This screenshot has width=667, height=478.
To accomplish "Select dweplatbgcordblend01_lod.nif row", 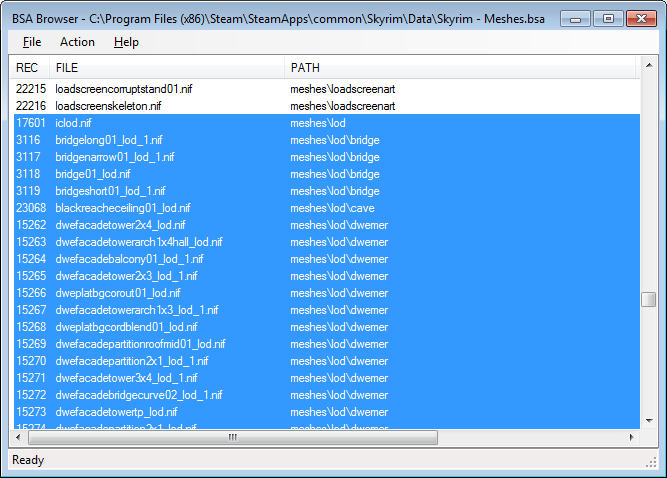I will point(327,327).
